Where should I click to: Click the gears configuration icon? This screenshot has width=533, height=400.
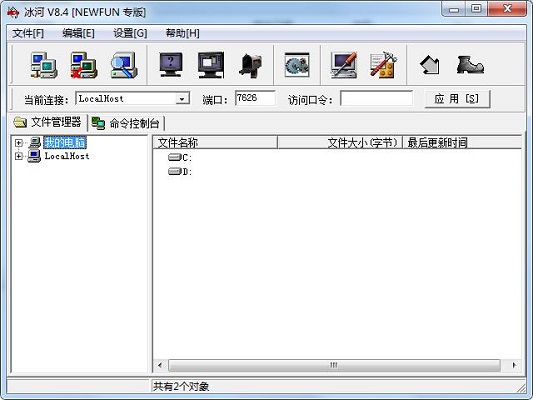click(297, 65)
